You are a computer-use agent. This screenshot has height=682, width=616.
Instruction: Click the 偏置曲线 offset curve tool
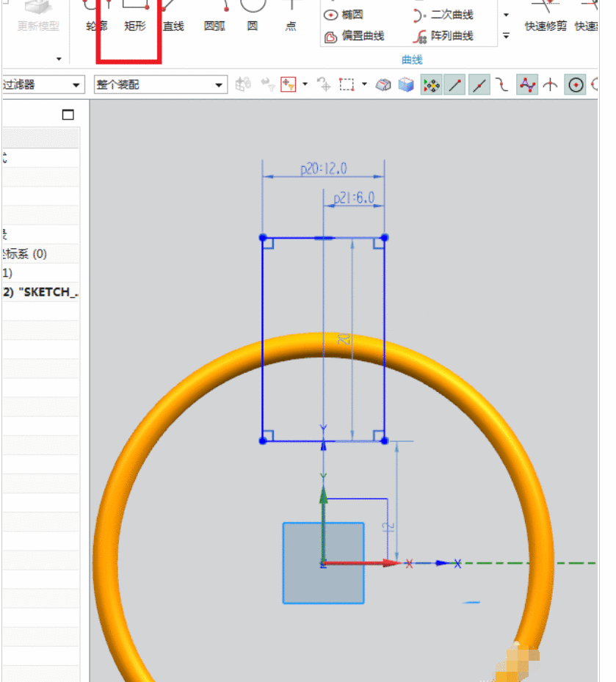click(x=357, y=36)
